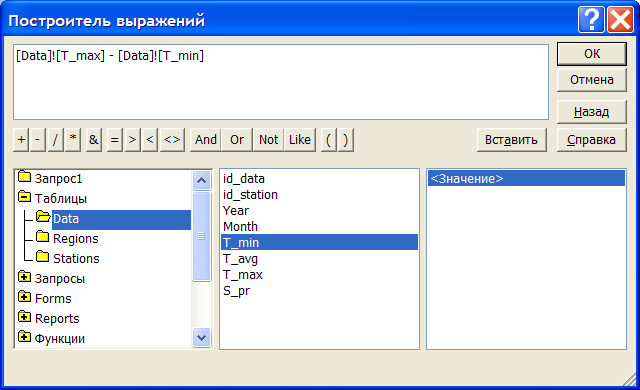Click the Вставить button
The height and width of the screenshot is (390, 640).
tap(511, 140)
